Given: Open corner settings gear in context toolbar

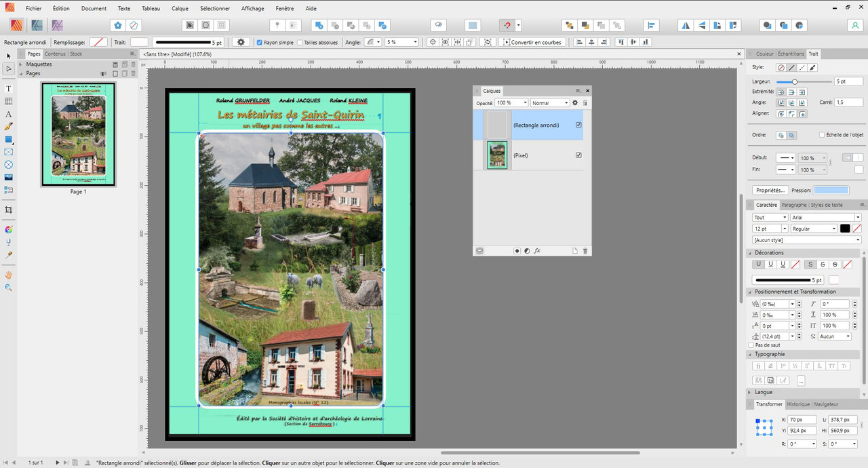Looking at the screenshot, I should point(240,42).
